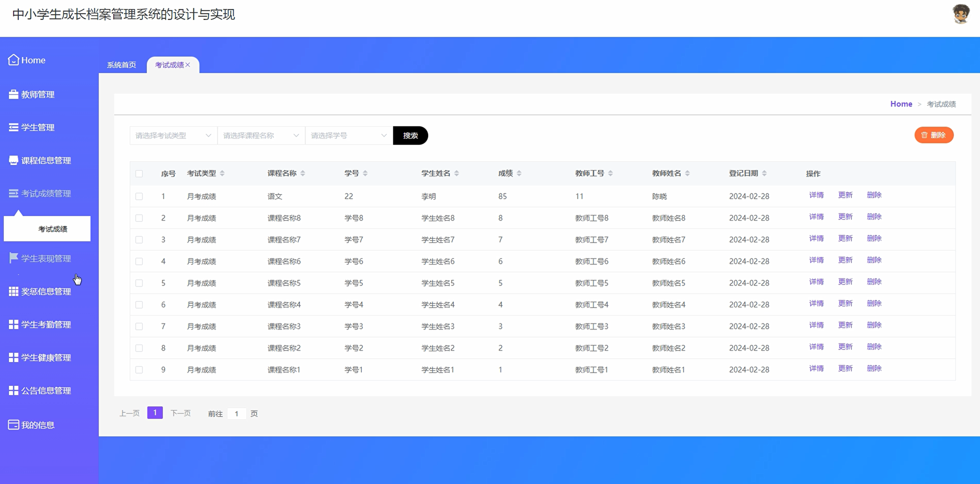Image resolution: width=980 pixels, height=484 pixels.
Task: Go to 上一页 previous page
Action: point(129,413)
